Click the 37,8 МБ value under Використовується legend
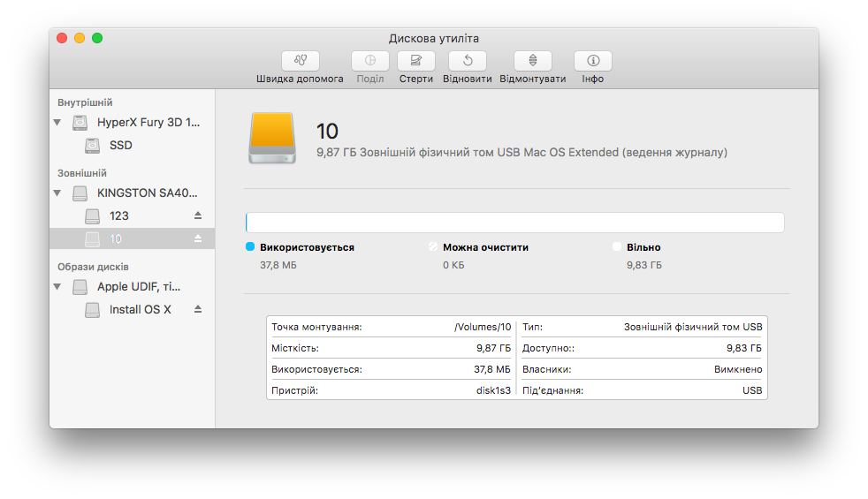868x499 pixels. tap(278, 265)
